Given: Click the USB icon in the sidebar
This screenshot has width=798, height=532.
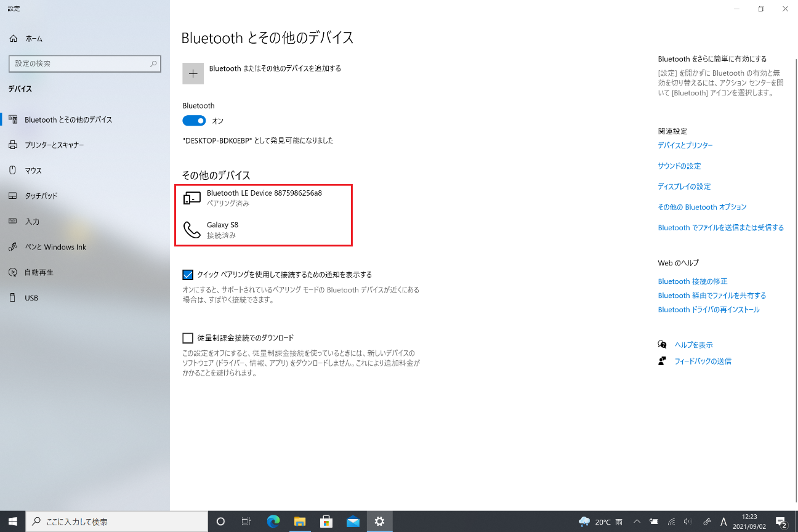Looking at the screenshot, I should [13, 298].
